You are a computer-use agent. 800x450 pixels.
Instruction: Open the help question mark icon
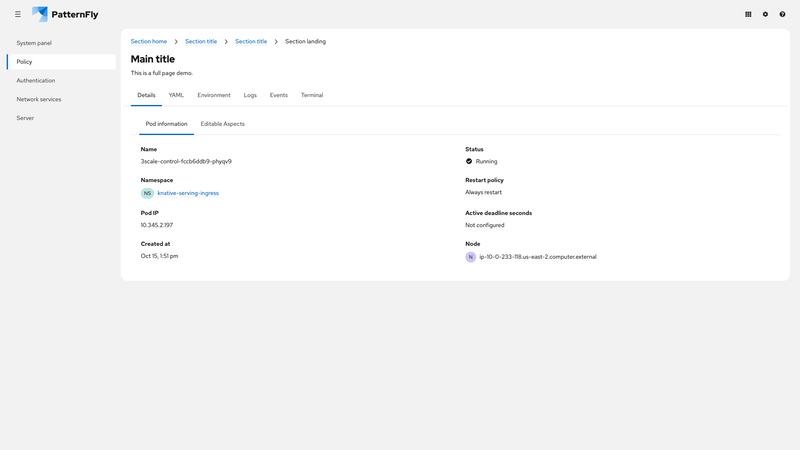pyautogui.click(x=782, y=14)
